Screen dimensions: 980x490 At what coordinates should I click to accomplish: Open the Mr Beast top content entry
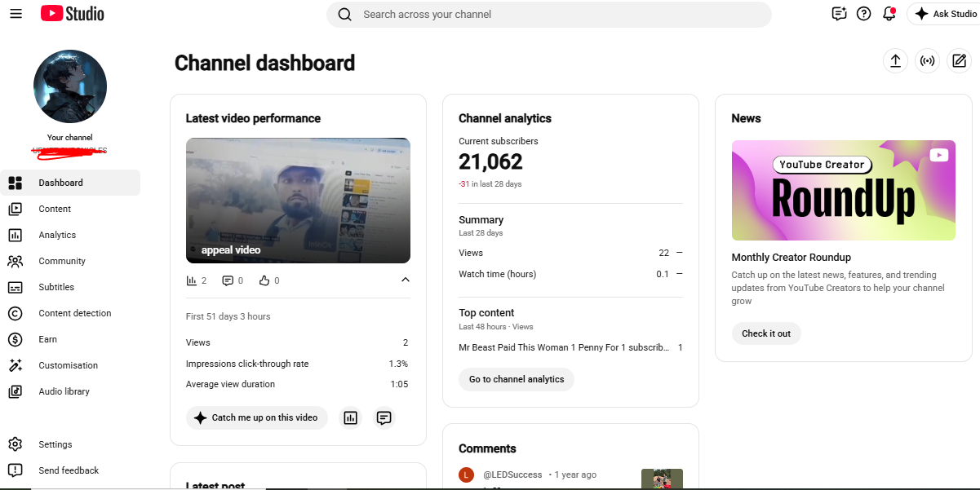click(570, 347)
